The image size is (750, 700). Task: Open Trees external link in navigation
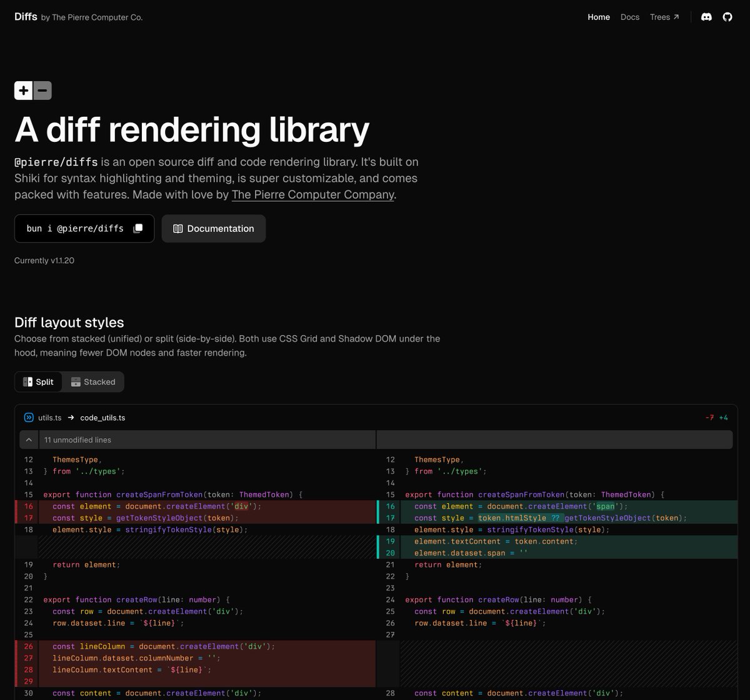coord(664,17)
